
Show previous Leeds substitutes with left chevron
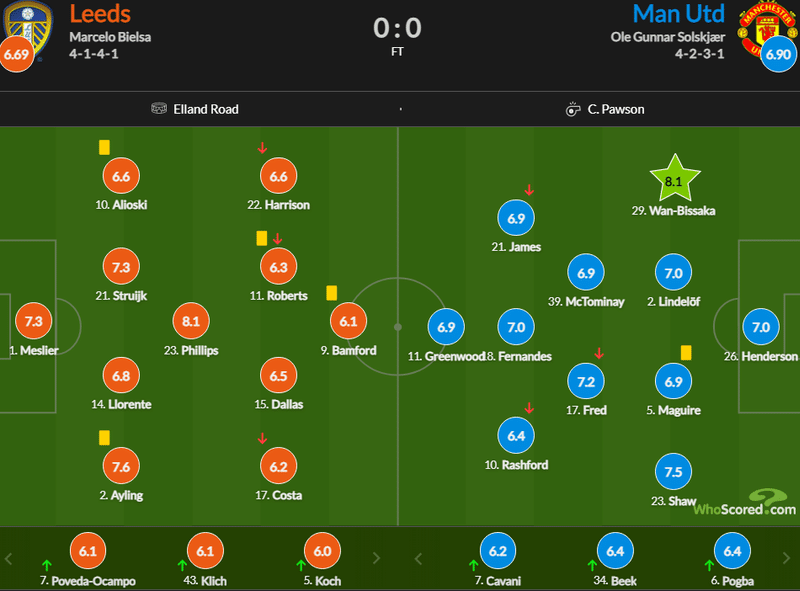click(x=8, y=558)
